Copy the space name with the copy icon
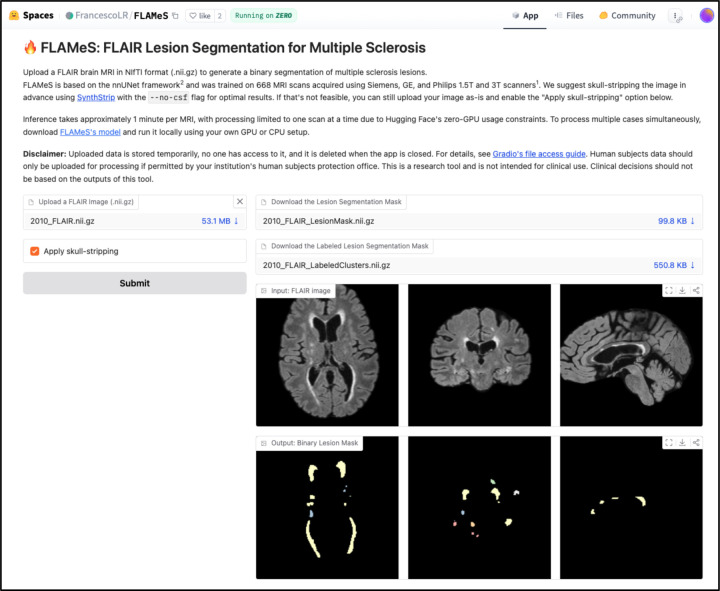This screenshot has width=720, height=591. point(175,16)
